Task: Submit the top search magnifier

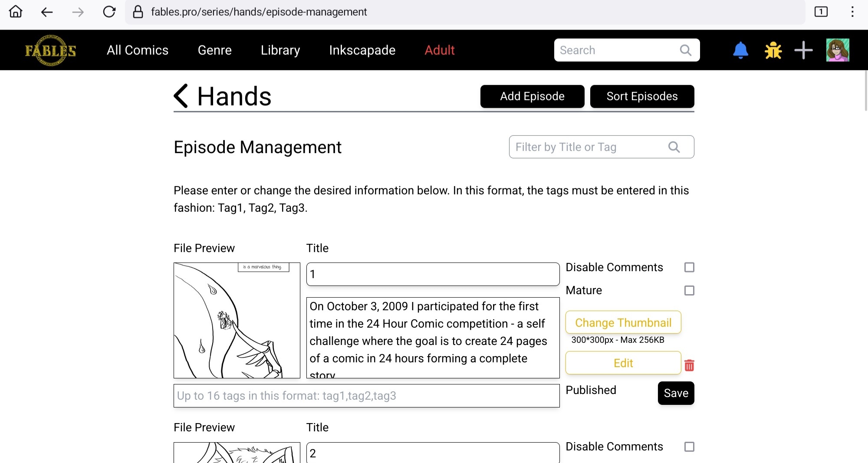Action: pos(686,50)
